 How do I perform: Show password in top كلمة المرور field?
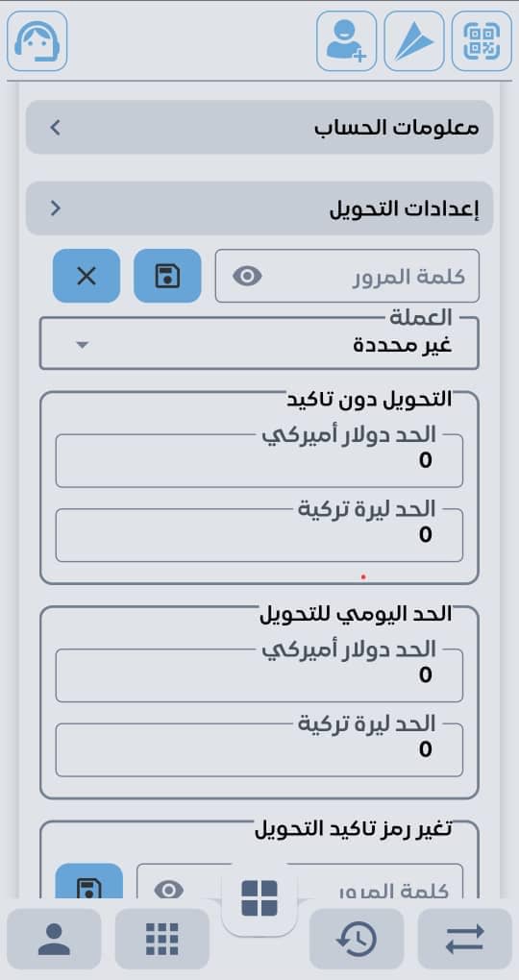tap(247, 276)
